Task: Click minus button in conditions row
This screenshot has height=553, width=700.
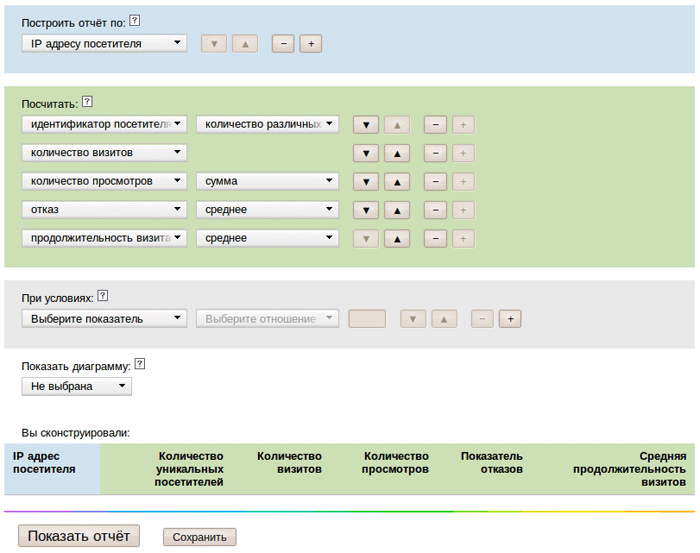Action: coord(483,319)
